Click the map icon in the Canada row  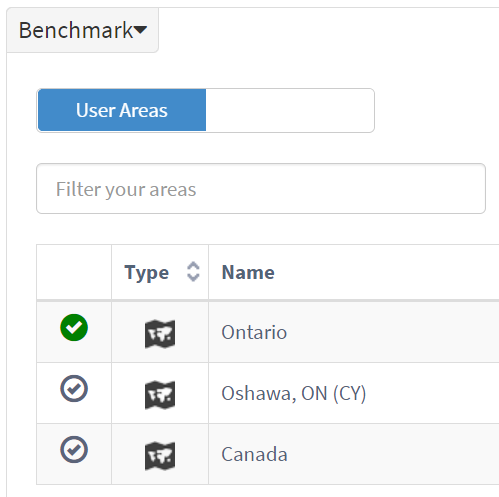160,456
